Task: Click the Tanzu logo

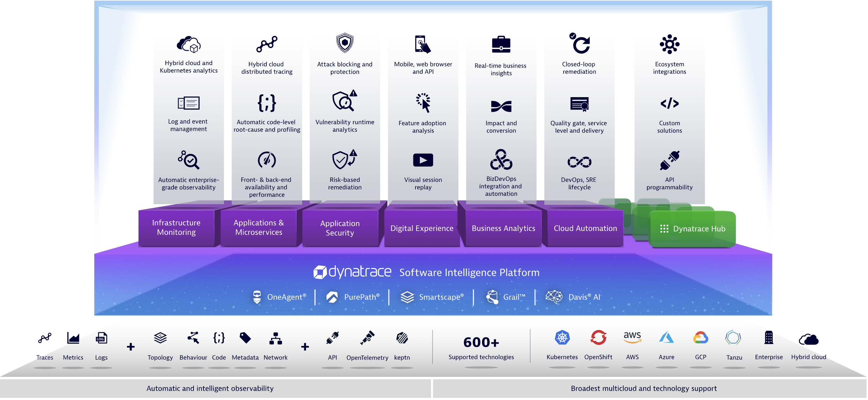Action: tap(734, 338)
